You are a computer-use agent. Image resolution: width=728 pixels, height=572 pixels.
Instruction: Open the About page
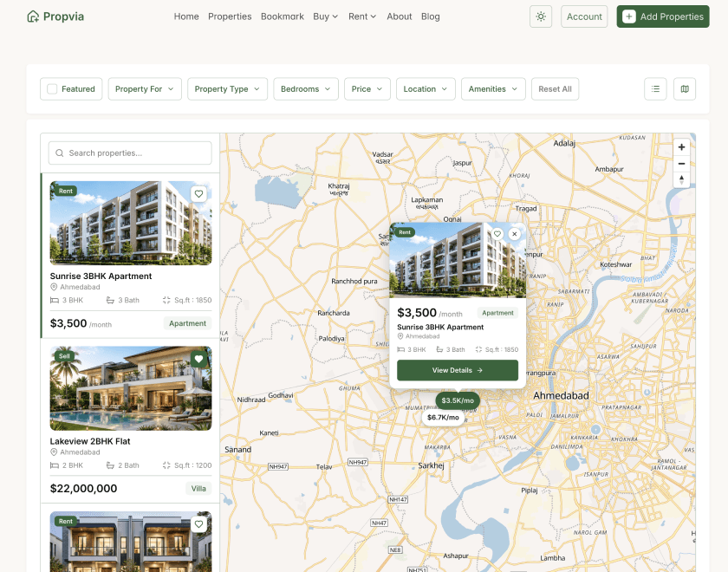click(x=400, y=16)
